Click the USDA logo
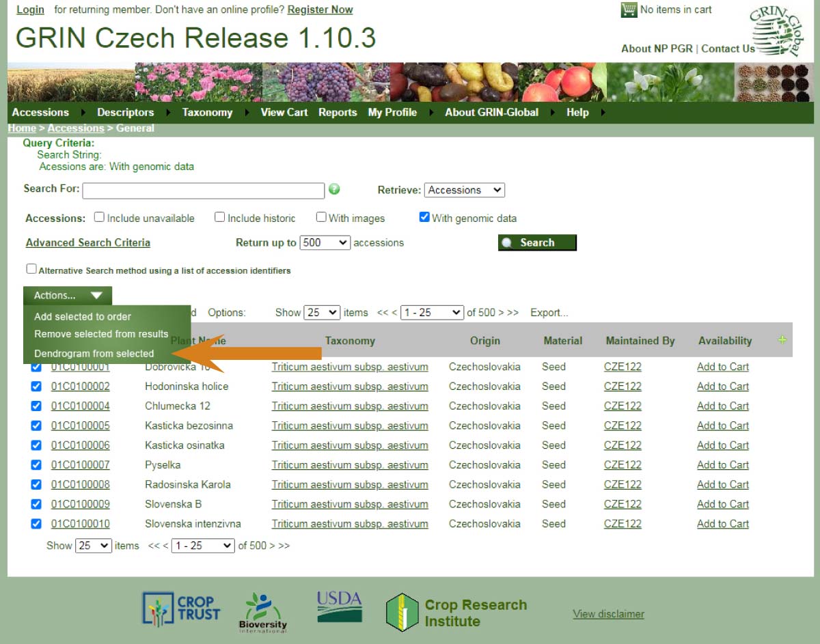The image size is (820, 644). [x=340, y=607]
